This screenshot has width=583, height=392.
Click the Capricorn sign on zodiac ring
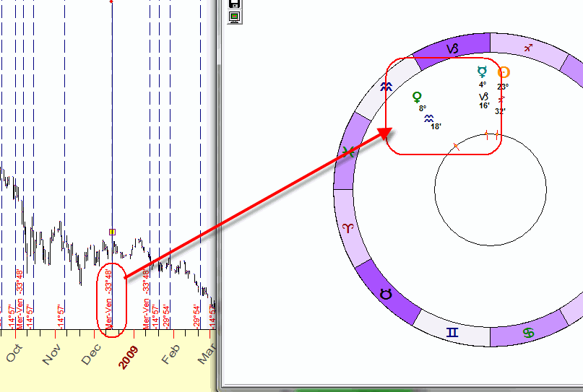[x=453, y=49]
